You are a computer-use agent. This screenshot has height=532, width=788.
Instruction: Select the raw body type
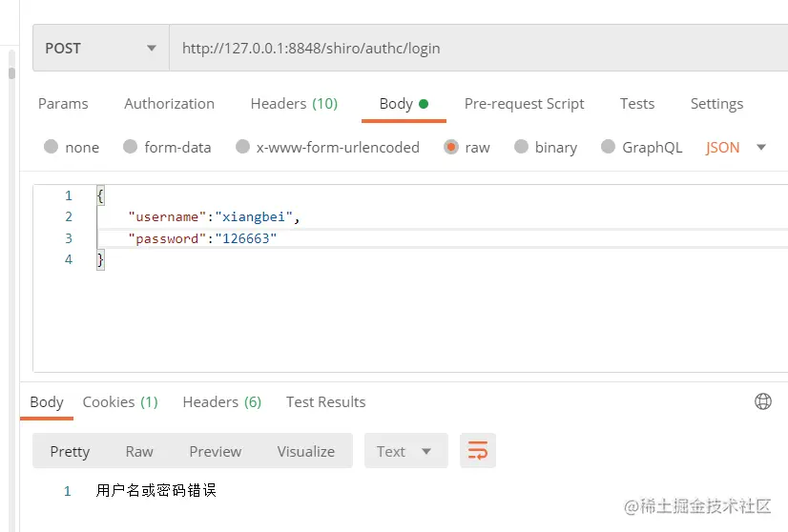point(467,147)
